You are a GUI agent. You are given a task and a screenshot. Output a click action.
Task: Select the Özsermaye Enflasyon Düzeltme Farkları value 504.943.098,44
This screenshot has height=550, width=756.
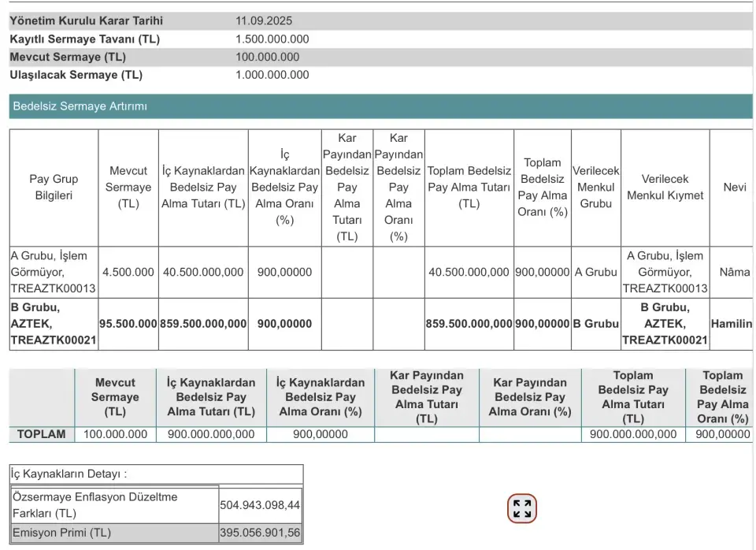point(260,505)
